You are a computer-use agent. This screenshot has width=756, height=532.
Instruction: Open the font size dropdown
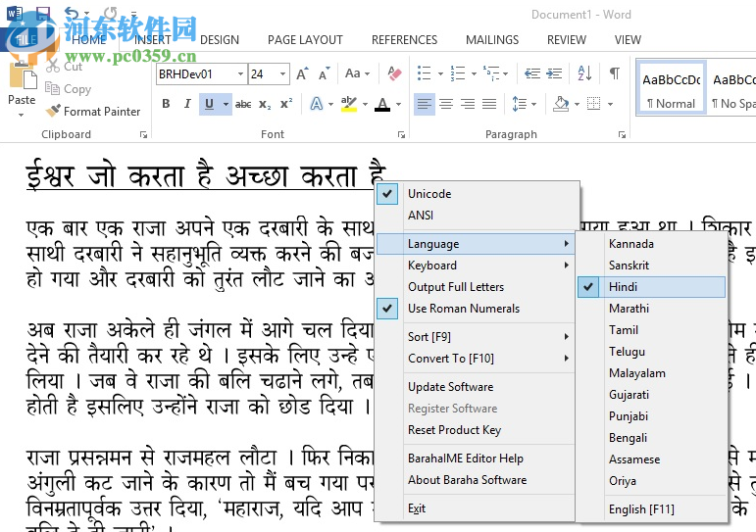pos(283,74)
